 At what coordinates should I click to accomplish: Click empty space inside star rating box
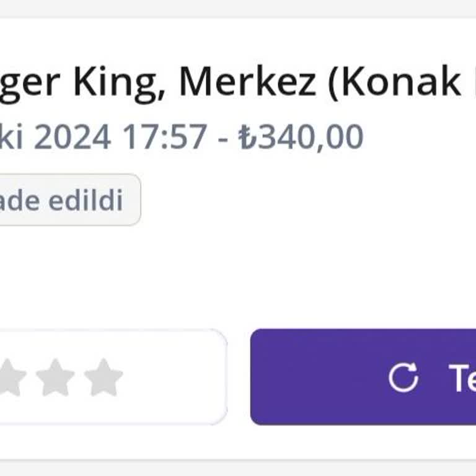[174, 377]
